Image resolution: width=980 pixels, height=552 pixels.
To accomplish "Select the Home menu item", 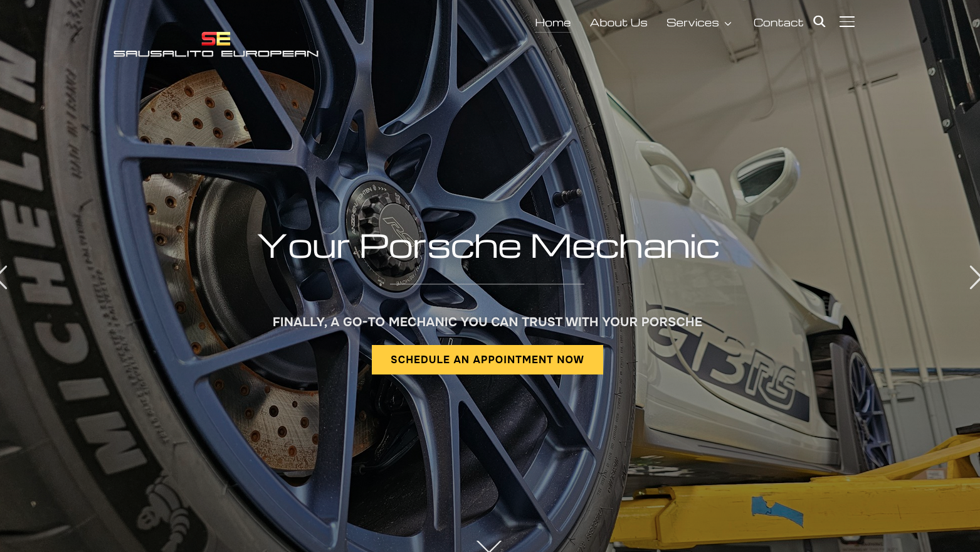I will [x=552, y=23].
